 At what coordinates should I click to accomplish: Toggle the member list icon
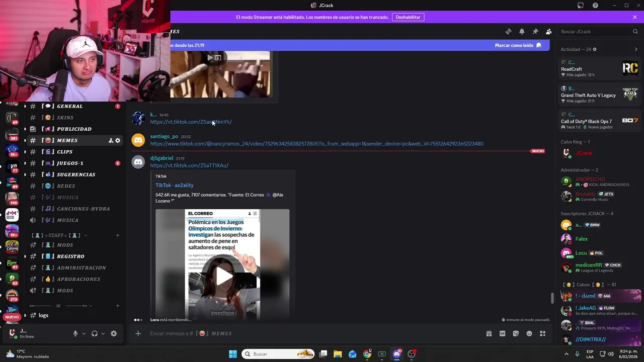point(549,31)
